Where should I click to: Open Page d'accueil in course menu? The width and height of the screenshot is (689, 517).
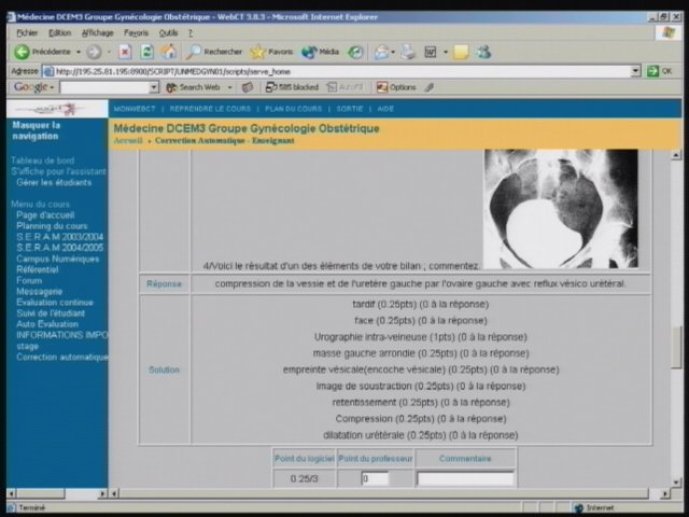[45, 215]
